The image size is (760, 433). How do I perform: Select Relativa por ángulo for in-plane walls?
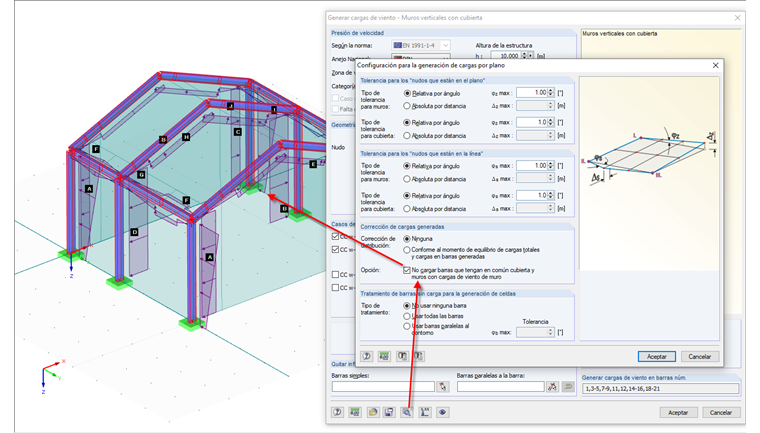407,93
